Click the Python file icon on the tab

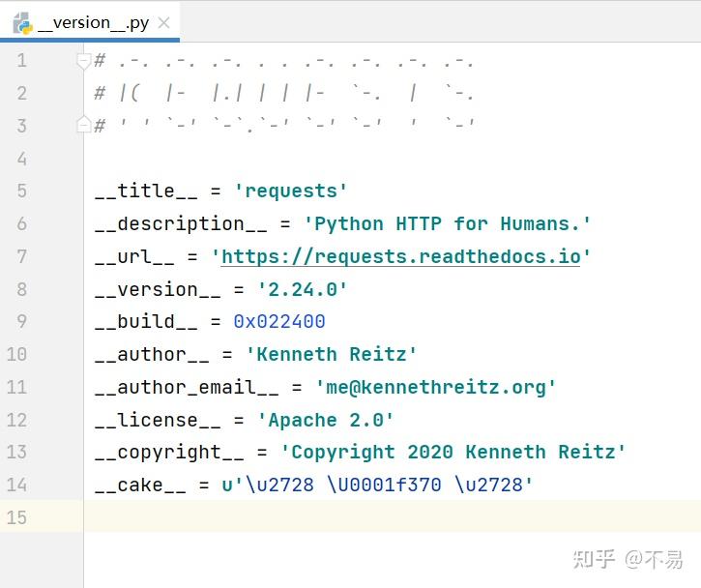pos(22,23)
